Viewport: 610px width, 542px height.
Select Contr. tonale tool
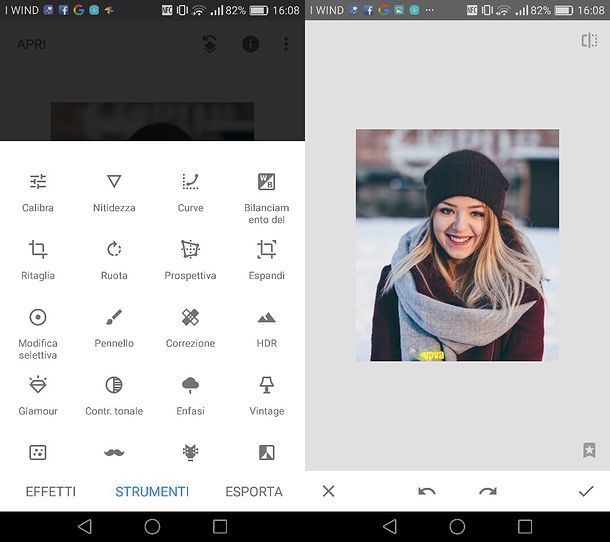(x=114, y=396)
